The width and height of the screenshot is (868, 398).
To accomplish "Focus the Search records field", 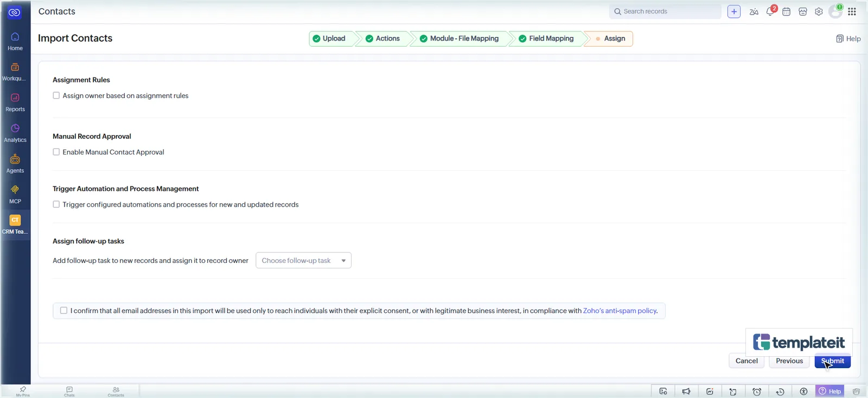I will tap(666, 11).
